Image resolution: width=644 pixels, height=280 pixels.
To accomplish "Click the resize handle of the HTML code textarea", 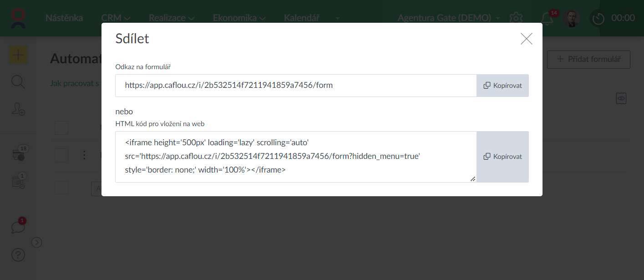I will pyautogui.click(x=473, y=179).
